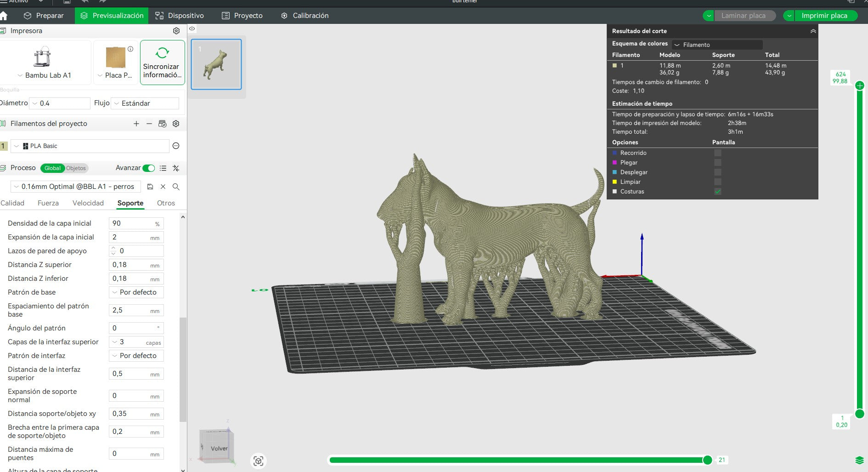Select plate 1 dog thumbnail

pyautogui.click(x=216, y=64)
